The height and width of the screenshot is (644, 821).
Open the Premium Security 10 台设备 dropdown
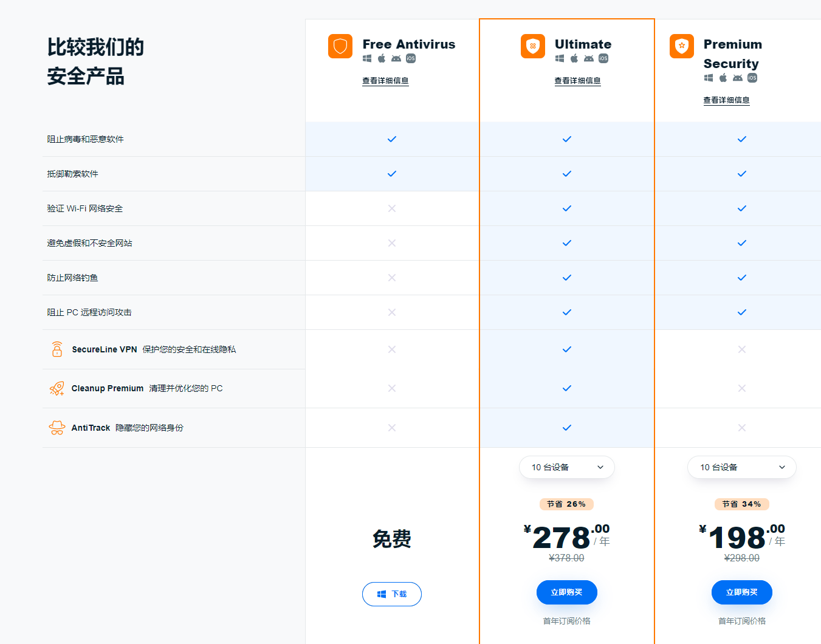(x=742, y=467)
